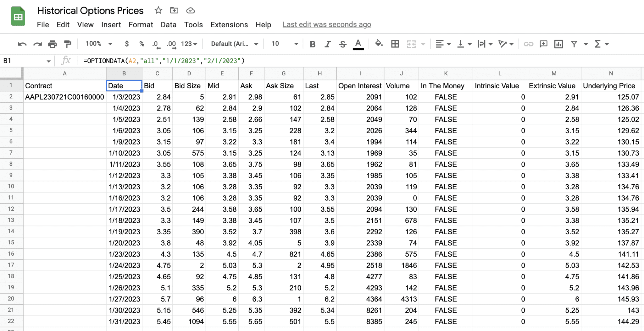Open the text color picker
Image resolution: width=644 pixels, height=331 pixels.
[358, 44]
